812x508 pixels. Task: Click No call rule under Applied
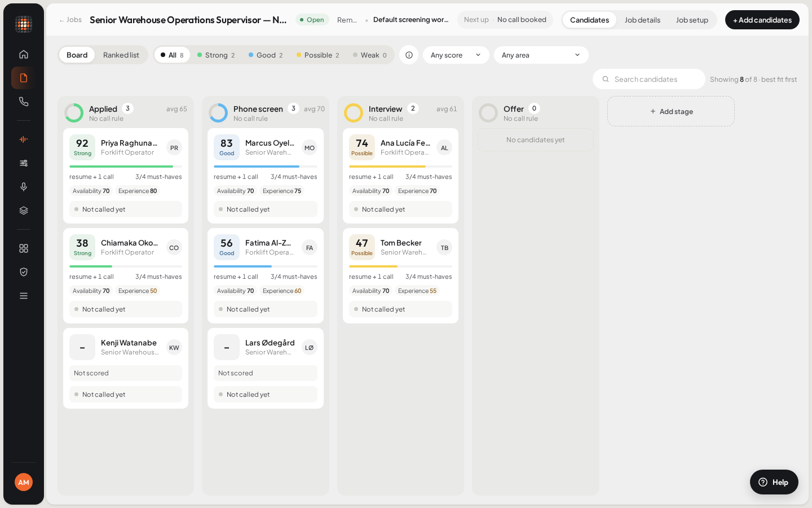pyautogui.click(x=106, y=119)
